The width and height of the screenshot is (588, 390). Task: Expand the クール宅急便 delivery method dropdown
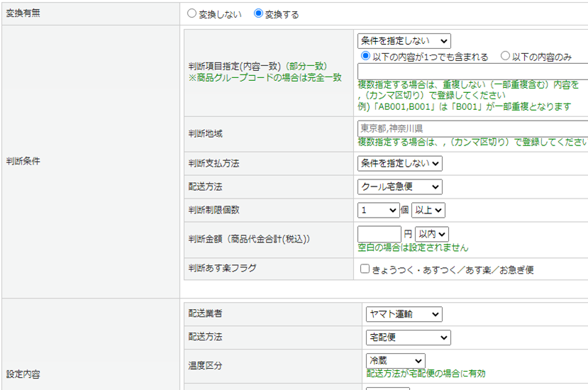coord(399,186)
